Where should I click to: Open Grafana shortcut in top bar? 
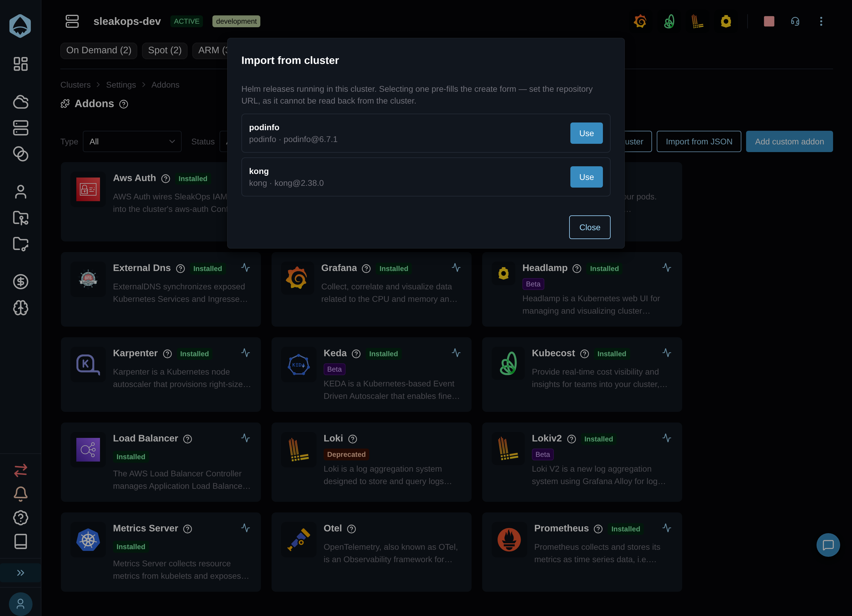(640, 21)
